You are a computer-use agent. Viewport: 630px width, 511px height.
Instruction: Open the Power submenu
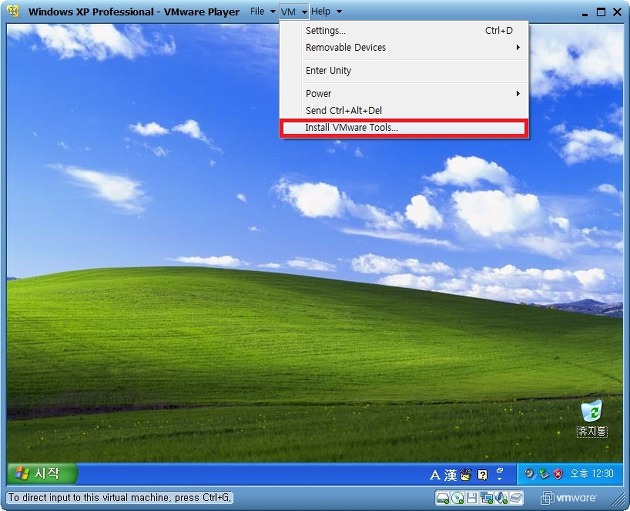coord(404,93)
